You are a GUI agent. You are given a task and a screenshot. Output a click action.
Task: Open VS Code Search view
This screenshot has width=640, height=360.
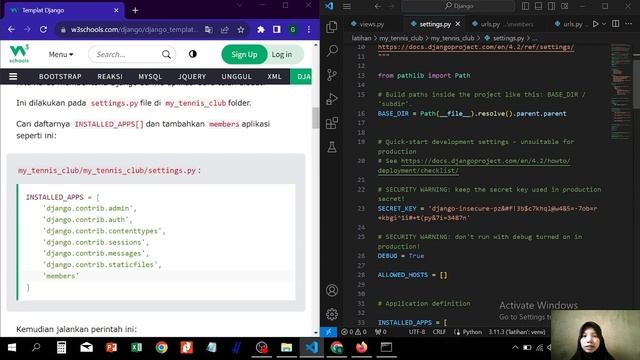coord(332,51)
